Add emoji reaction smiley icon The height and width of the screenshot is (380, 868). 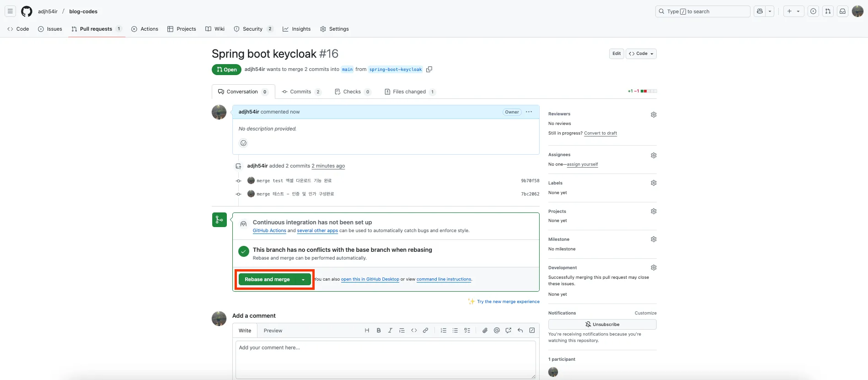[x=243, y=143]
